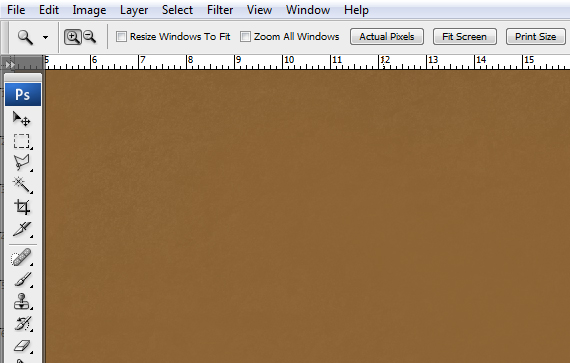The image size is (570, 363).
Task: Select the Crop tool
Action: coord(22,207)
